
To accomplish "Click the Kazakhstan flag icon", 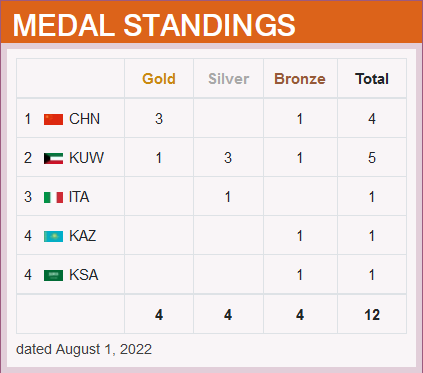I will pos(53,236).
